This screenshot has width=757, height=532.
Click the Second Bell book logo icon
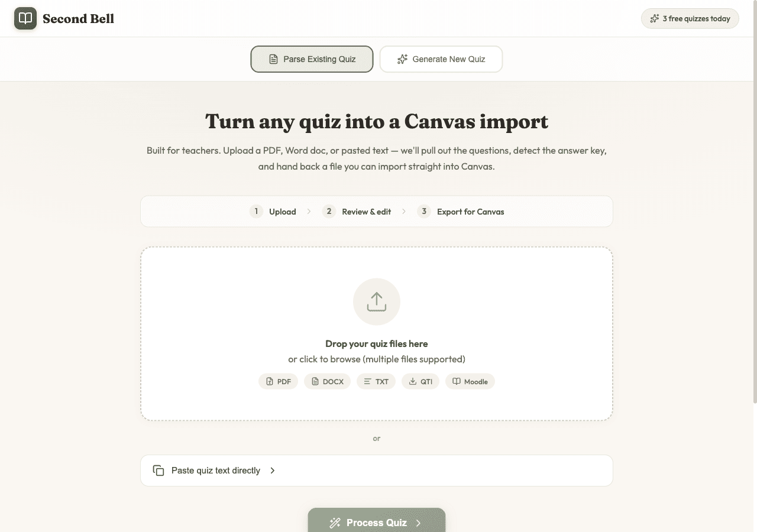[x=24, y=18]
